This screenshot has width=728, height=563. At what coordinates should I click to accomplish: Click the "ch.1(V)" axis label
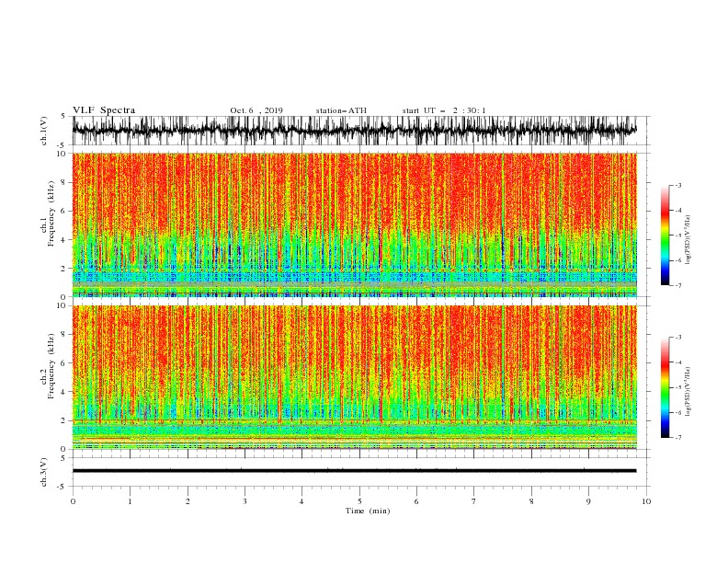pyautogui.click(x=44, y=131)
